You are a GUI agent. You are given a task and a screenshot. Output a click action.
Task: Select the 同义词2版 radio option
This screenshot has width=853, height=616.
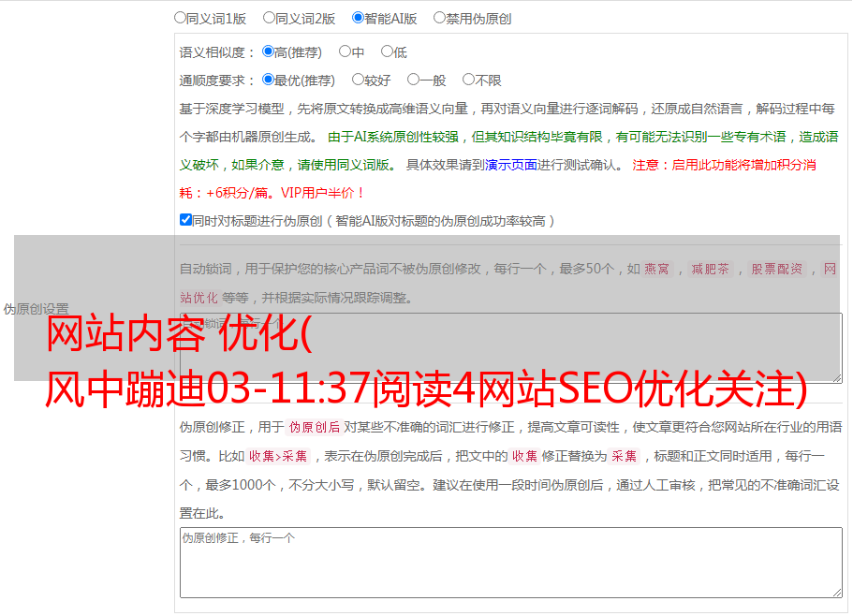click(x=269, y=18)
